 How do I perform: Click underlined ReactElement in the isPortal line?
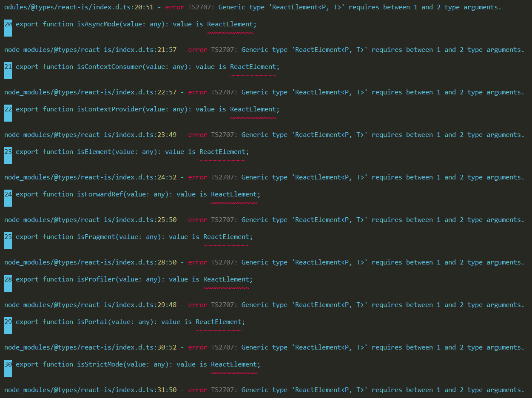219,322
